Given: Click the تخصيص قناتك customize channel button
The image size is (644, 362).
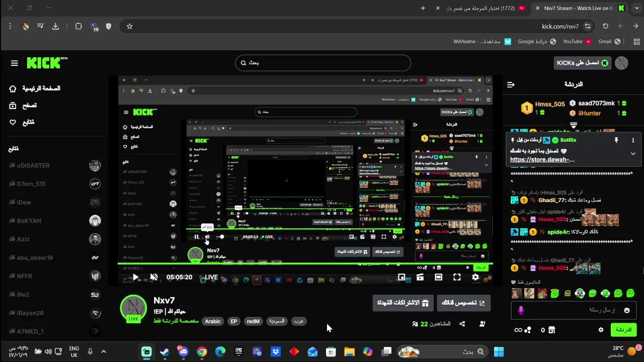Looking at the screenshot, I should coord(463,303).
